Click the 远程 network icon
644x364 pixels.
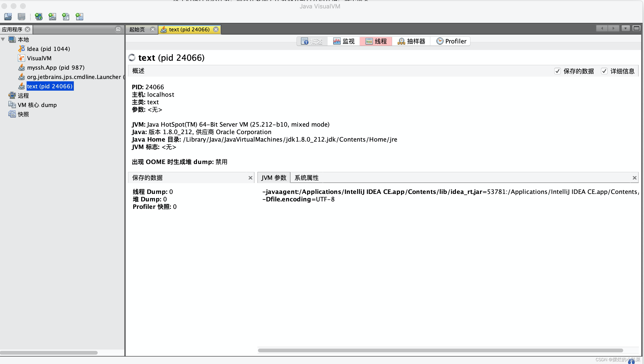12,95
